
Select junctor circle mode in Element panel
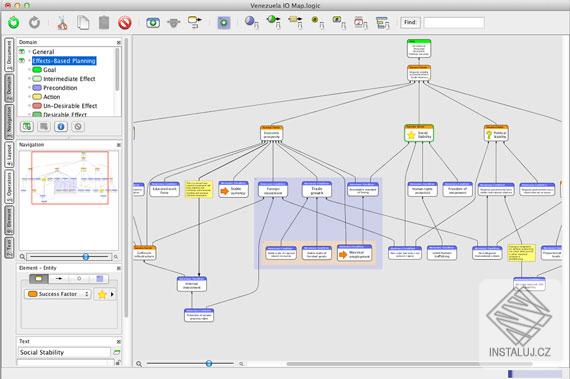point(79,279)
